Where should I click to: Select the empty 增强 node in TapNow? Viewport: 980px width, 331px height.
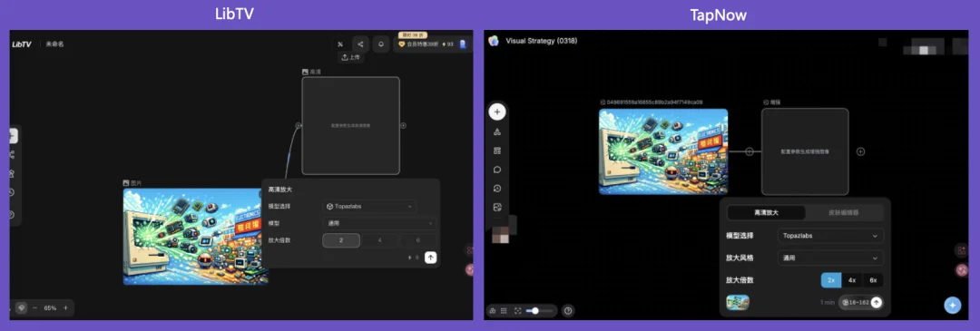pyautogui.click(x=805, y=151)
